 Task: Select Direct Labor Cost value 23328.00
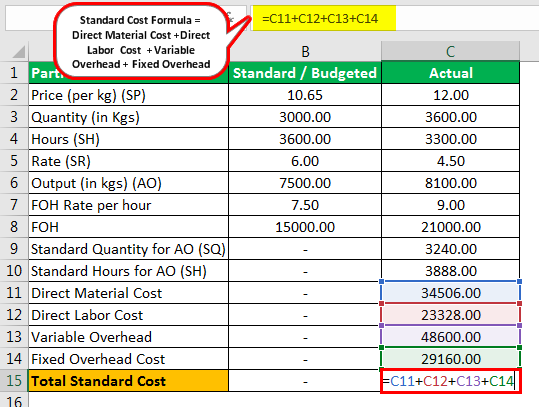pyautogui.click(x=451, y=315)
